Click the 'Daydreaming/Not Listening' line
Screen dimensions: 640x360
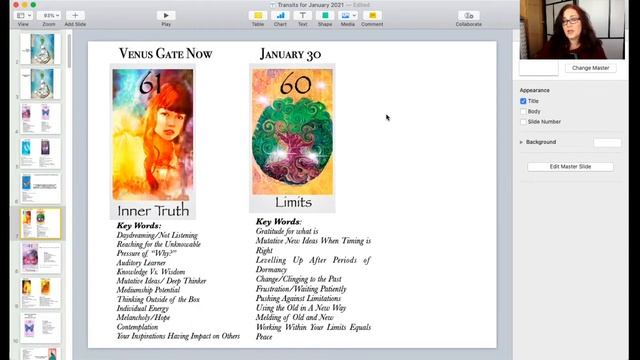tap(157, 236)
